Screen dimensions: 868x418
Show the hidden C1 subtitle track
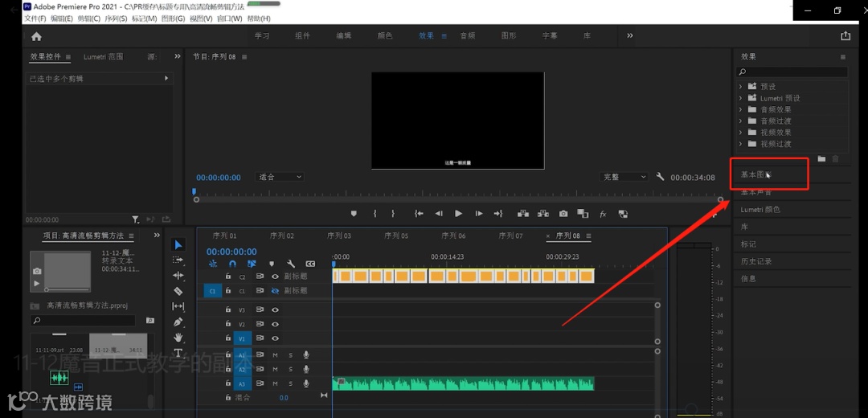click(x=275, y=291)
